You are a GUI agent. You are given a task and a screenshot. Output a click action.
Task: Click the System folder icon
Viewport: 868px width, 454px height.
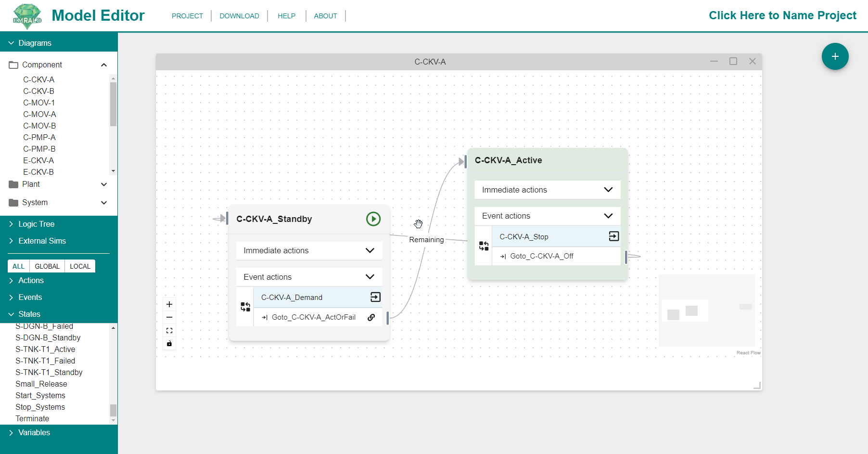pyautogui.click(x=13, y=203)
